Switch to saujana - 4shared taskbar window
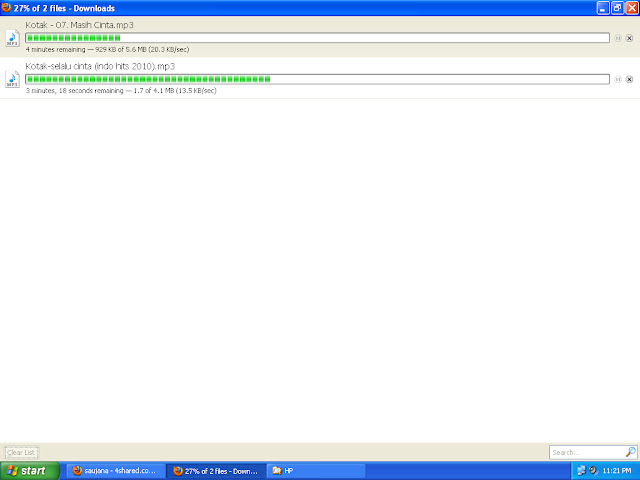The image size is (640, 480). (x=116, y=471)
